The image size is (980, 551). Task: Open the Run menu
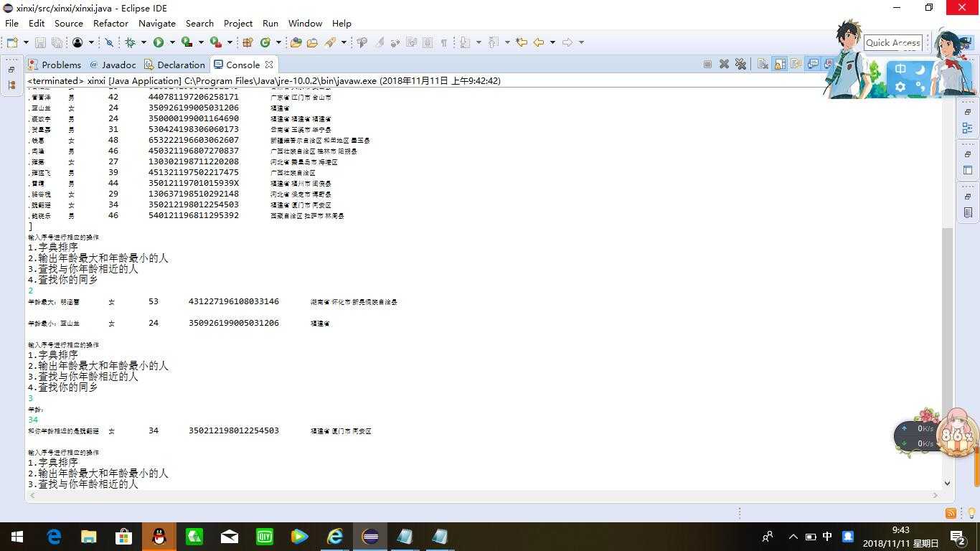(270, 23)
